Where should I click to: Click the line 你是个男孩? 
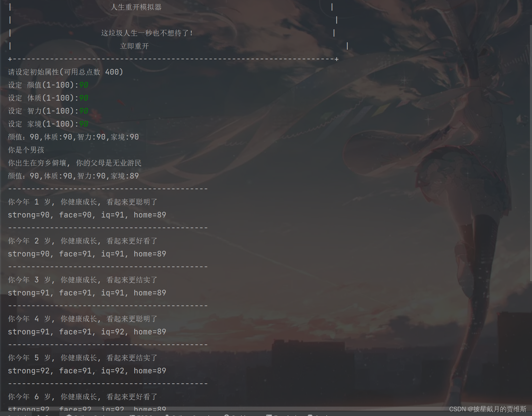[x=26, y=150]
